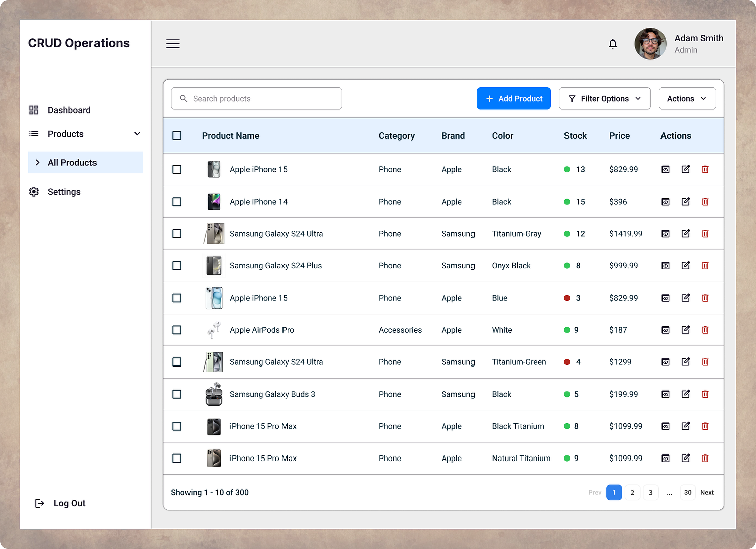Open the Filter Options dropdown
The image size is (756, 549).
pos(605,98)
